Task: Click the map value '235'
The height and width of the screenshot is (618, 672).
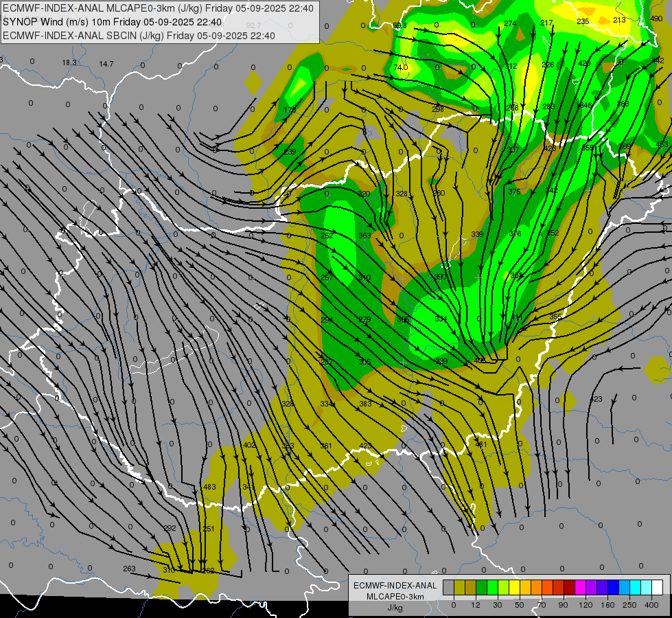Action: pos(583,21)
